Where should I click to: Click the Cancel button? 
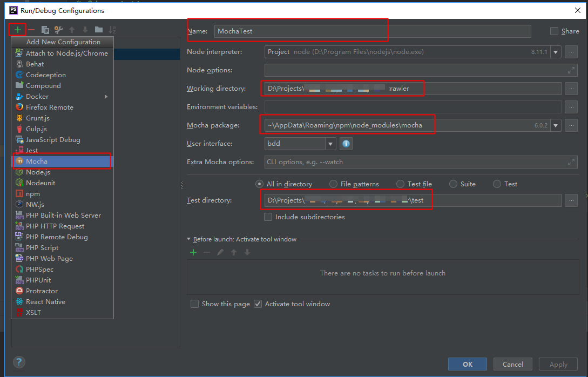(x=512, y=364)
